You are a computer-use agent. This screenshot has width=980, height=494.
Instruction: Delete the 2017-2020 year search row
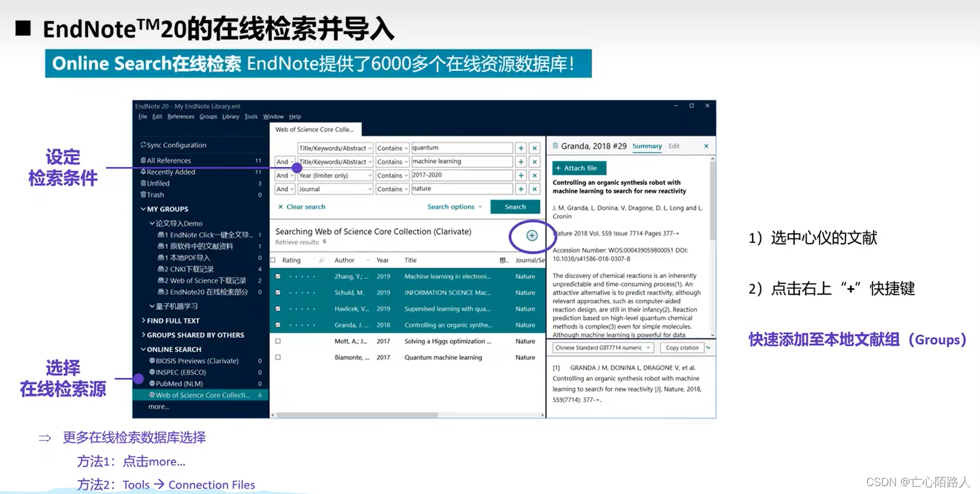[x=535, y=175]
